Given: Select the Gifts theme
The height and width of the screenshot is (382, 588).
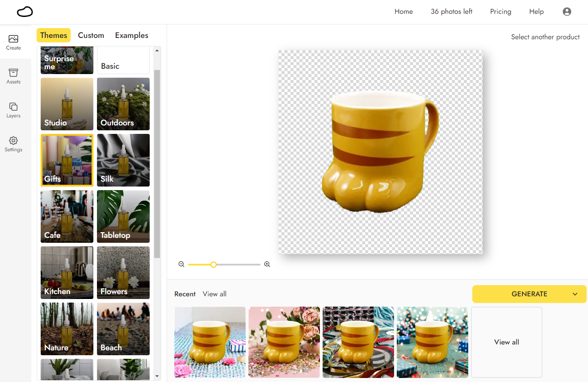Looking at the screenshot, I should point(67,160).
